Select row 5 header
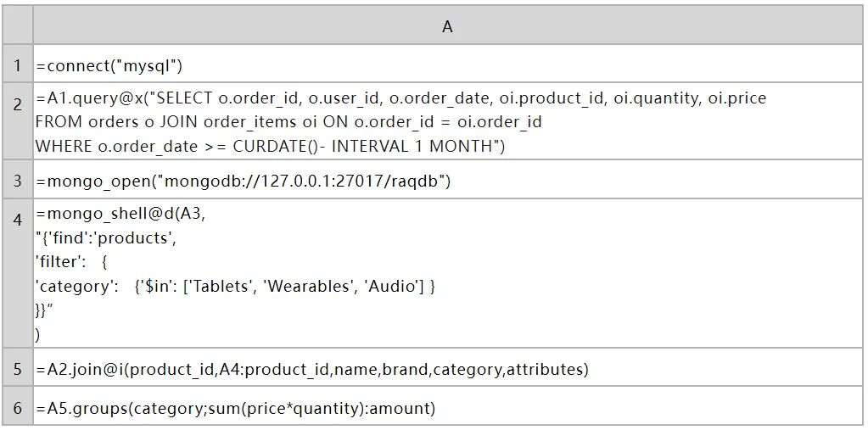Viewport: 868px width, 430px height. [17, 370]
